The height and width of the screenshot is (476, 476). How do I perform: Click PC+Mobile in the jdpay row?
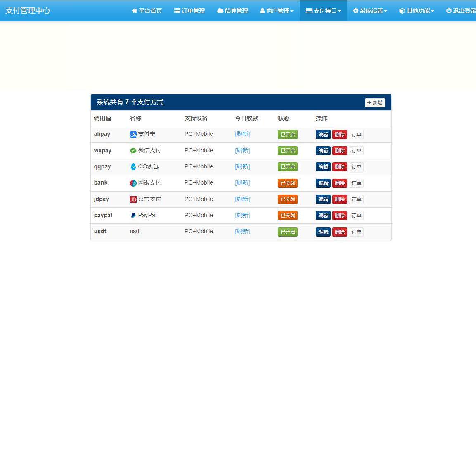pyautogui.click(x=199, y=199)
